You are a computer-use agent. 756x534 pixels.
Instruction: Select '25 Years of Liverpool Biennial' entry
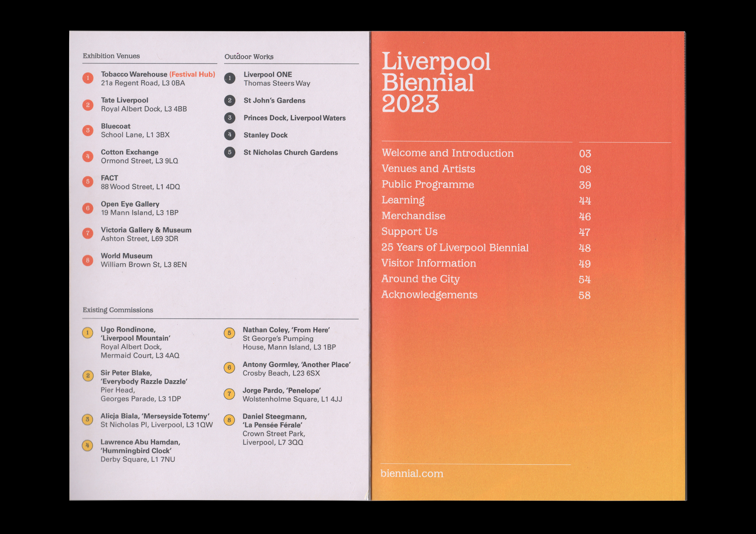click(455, 248)
